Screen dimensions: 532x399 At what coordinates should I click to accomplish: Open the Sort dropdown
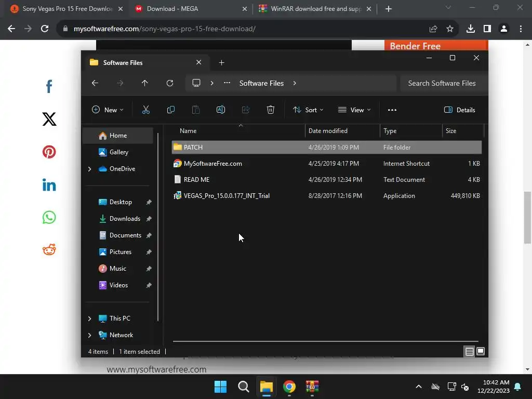point(308,110)
